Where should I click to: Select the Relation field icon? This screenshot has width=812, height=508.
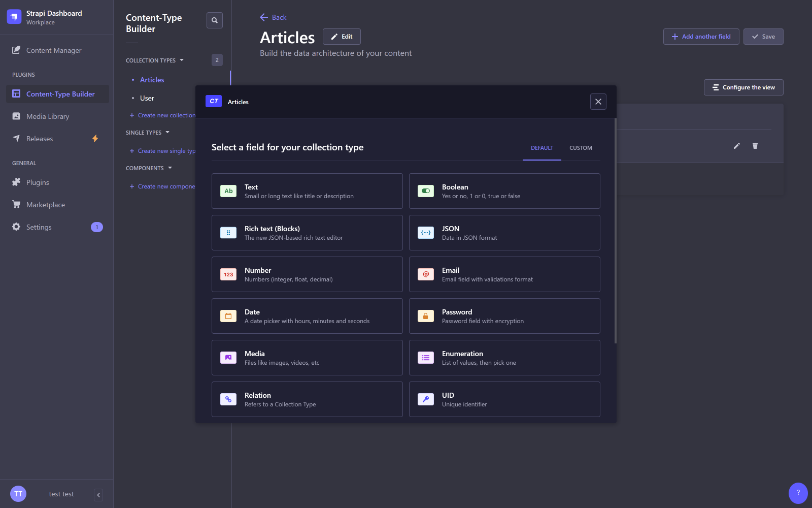point(228,399)
